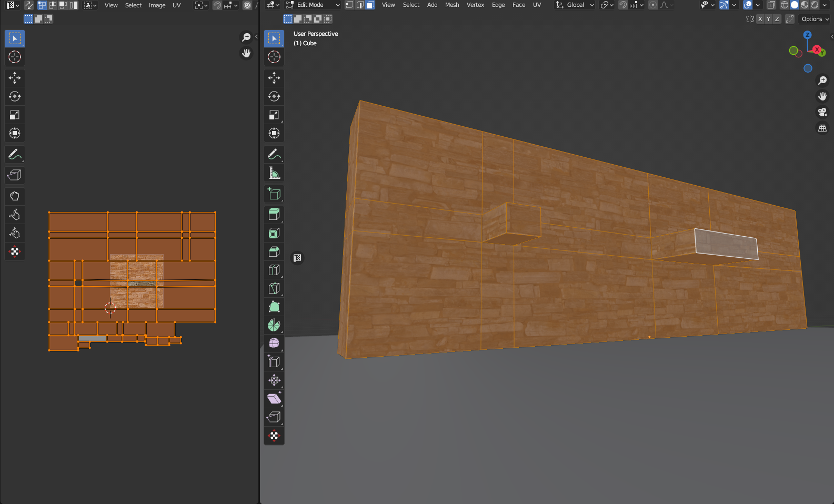Screen dimensions: 834x504
Task: Open the Edge menu
Action: [498, 5]
